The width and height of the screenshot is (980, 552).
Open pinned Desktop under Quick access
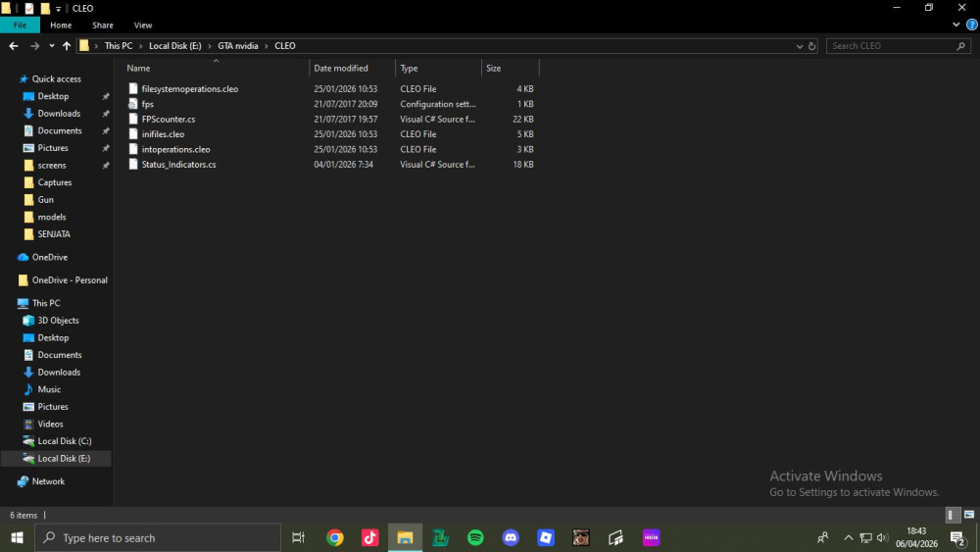pos(53,96)
